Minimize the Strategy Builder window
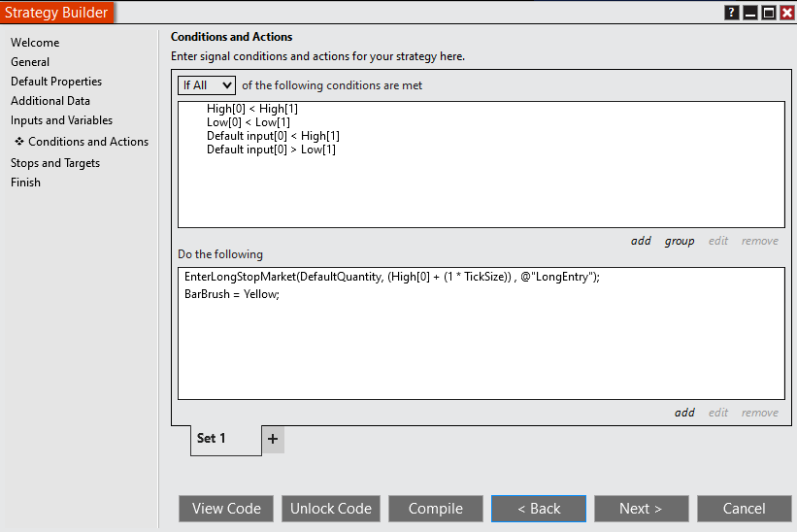The image size is (797, 532). coord(750,13)
